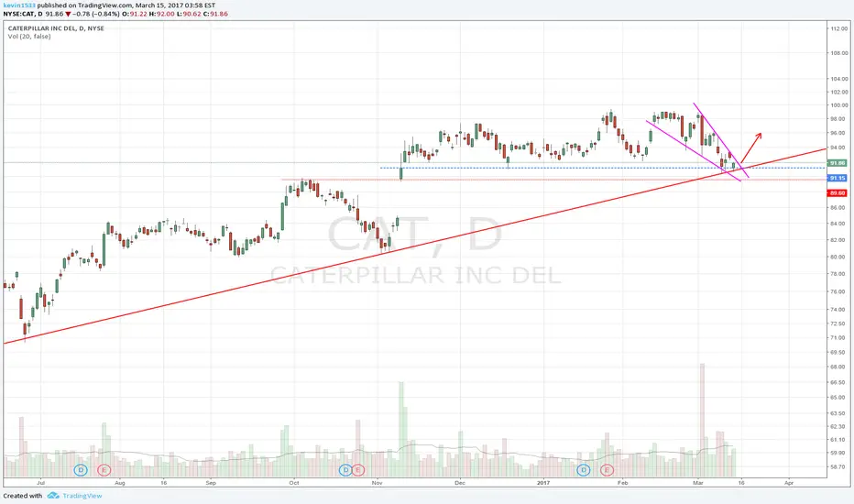Click the 'Mar' label on the time axis
Screen dimensions: 854x504
tap(698, 483)
